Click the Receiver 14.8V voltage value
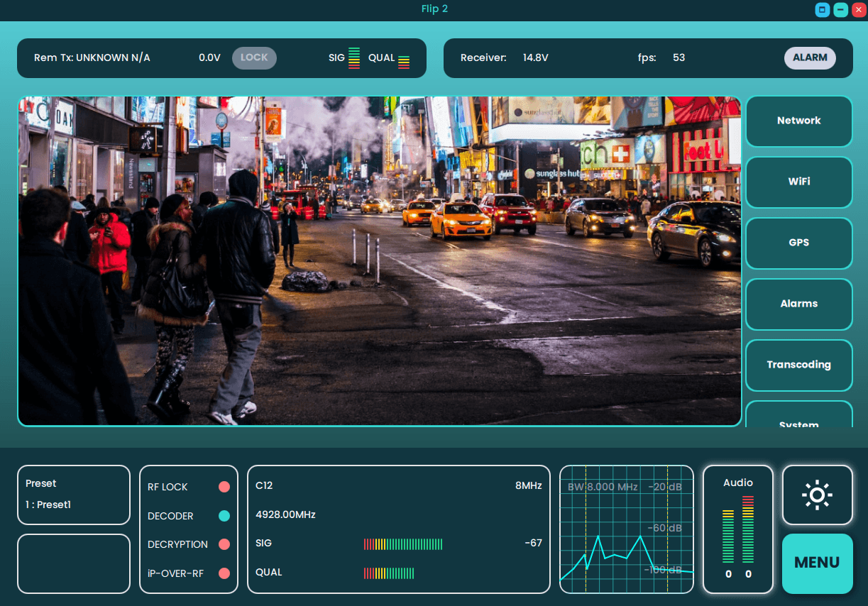The width and height of the screenshot is (868, 606). pyautogui.click(x=536, y=57)
